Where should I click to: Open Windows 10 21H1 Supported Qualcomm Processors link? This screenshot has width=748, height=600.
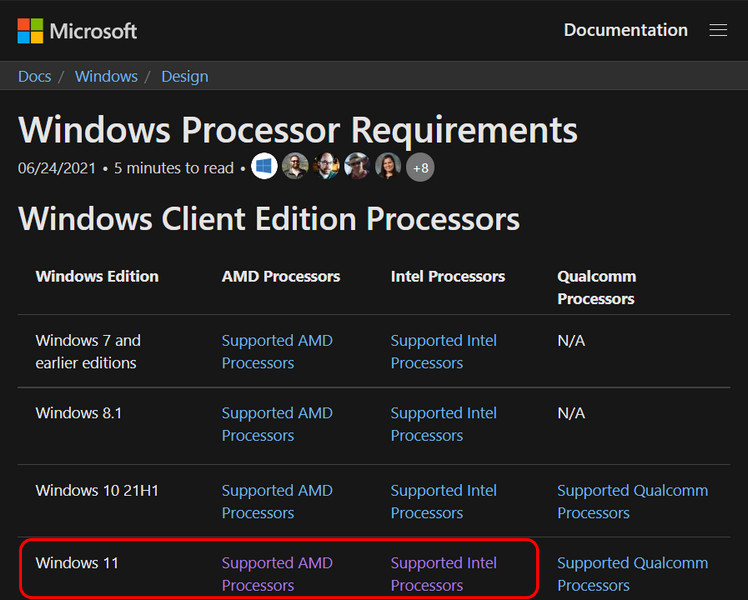point(632,502)
